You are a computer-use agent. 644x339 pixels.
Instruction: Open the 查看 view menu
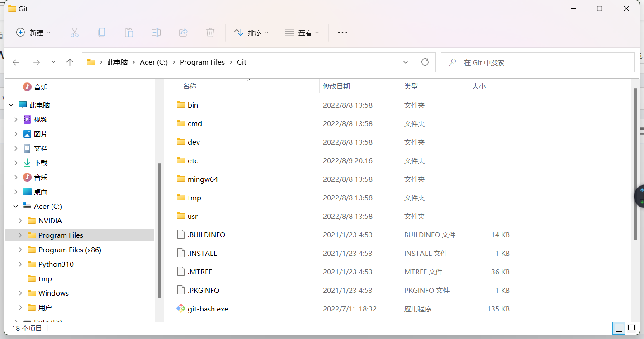pyautogui.click(x=302, y=33)
